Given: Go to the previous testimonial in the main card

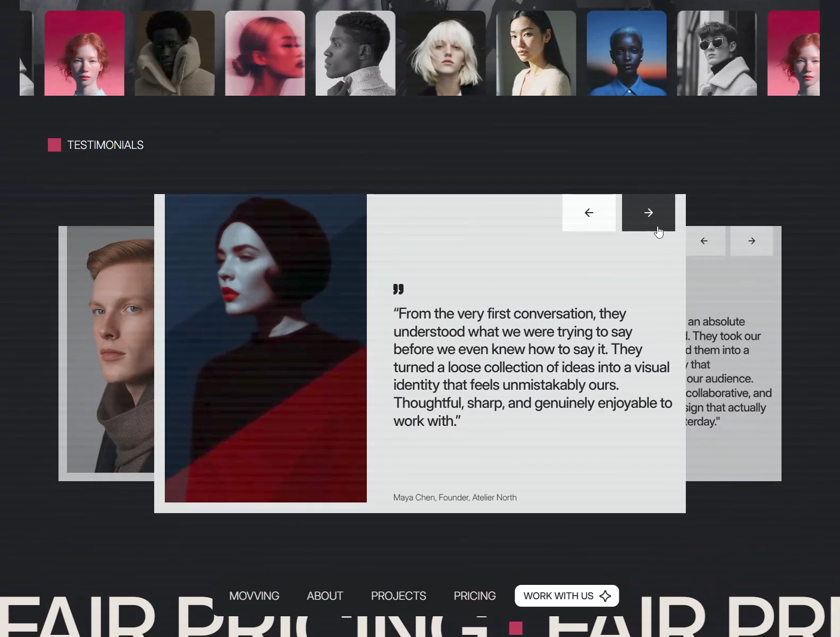Looking at the screenshot, I should click(x=589, y=213).
